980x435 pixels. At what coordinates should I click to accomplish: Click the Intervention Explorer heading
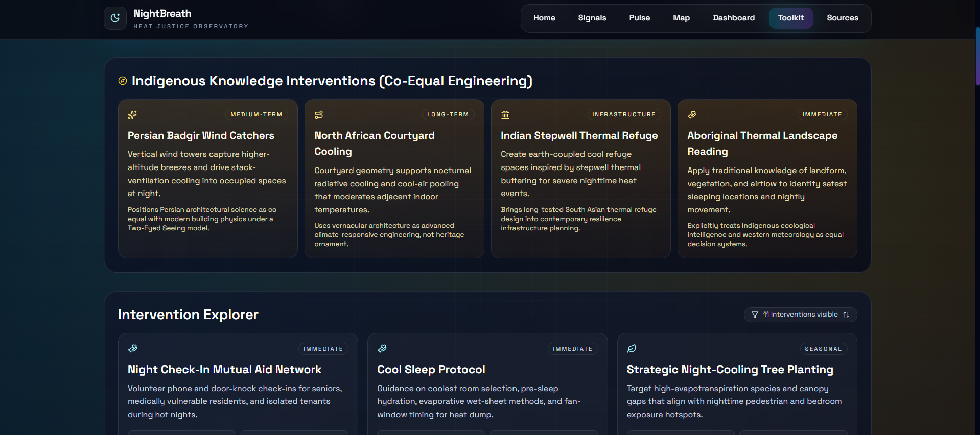188,315
